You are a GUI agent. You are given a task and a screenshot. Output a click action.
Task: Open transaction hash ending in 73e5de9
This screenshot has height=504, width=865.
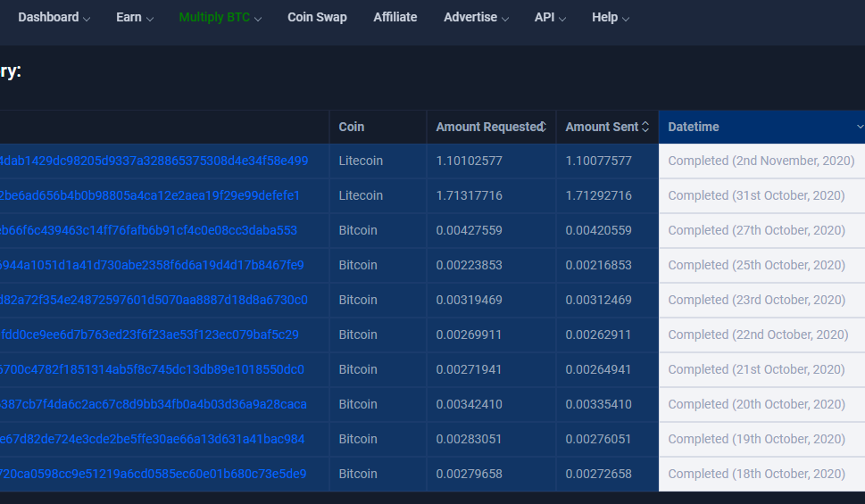pos(153,475)
